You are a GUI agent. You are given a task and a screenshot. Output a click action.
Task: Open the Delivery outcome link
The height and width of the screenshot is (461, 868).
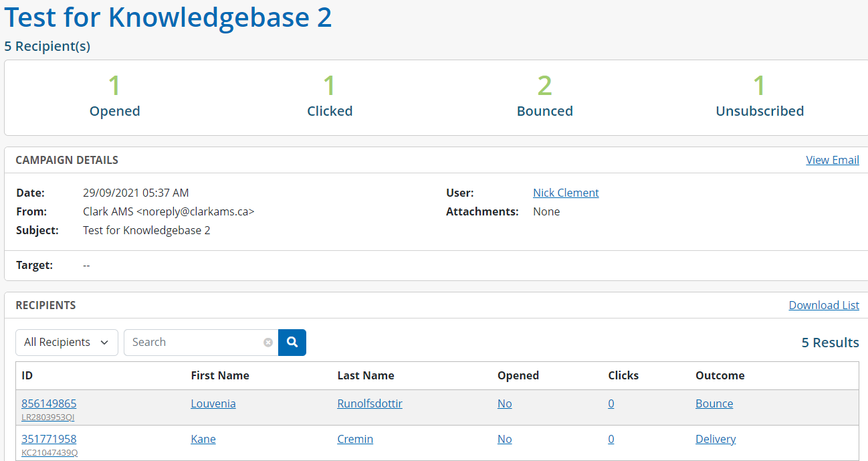tap(716, 439)
